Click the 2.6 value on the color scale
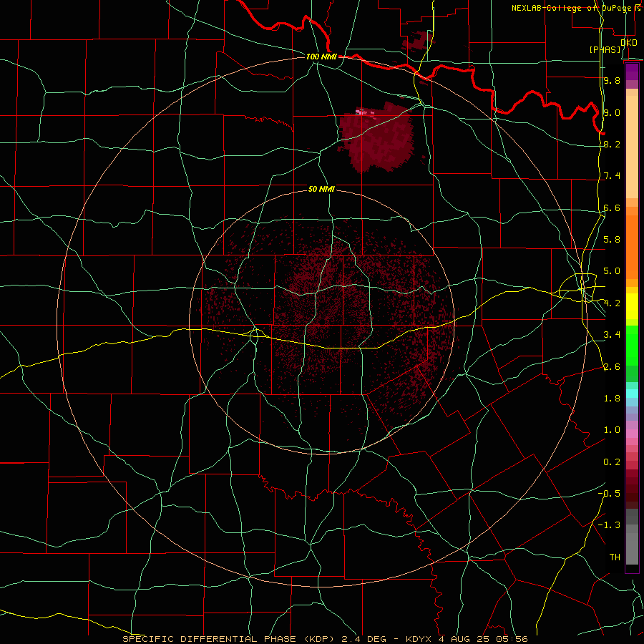Screen dimensions: 644x644 coord(612,366)
